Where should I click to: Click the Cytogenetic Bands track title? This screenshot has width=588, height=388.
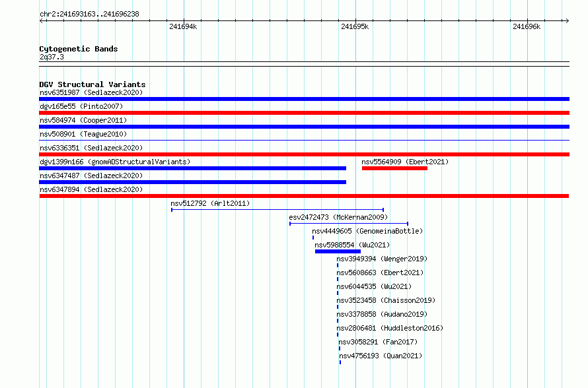[79, 49]
